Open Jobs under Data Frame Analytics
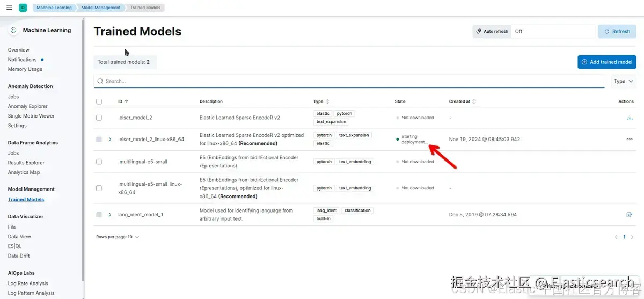This screenshot has width=644, height=299. [x=13, y=153]
